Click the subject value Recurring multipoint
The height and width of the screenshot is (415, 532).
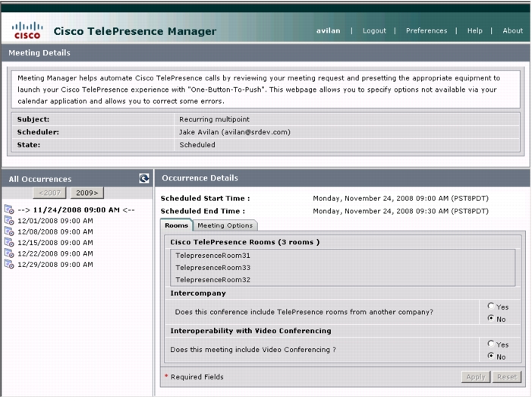click(214, 119)
